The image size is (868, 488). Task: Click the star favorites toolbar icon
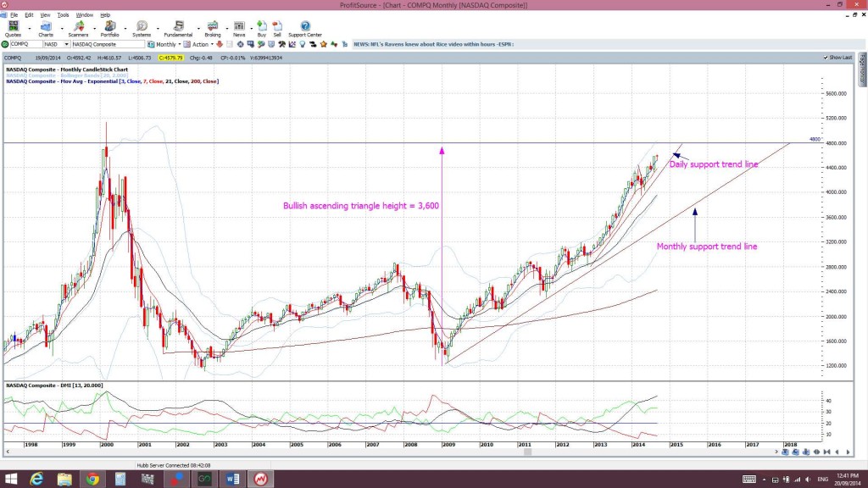[x=324, y=44]
